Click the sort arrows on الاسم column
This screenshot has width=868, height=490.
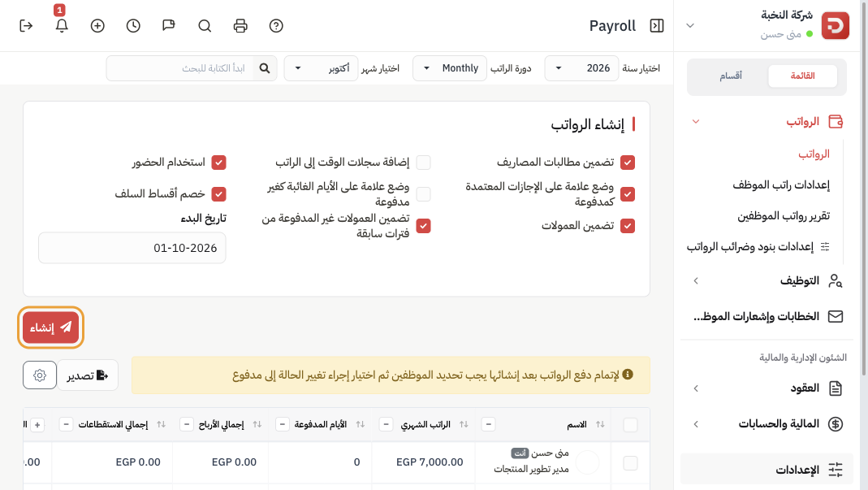600,425
